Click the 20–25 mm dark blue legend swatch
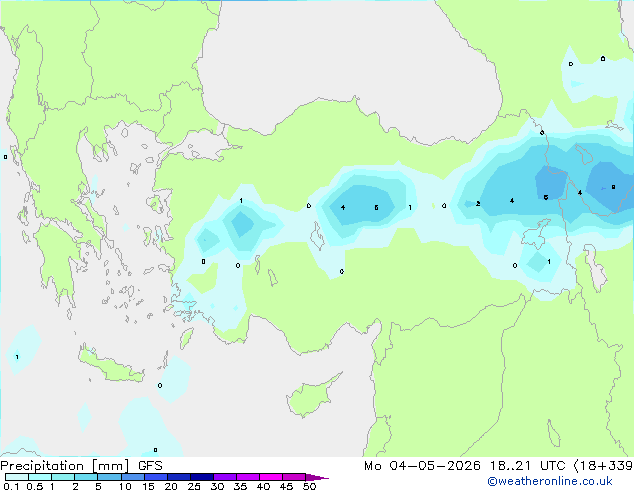Viewport: 634px width, 490px height. click(178, 477)
